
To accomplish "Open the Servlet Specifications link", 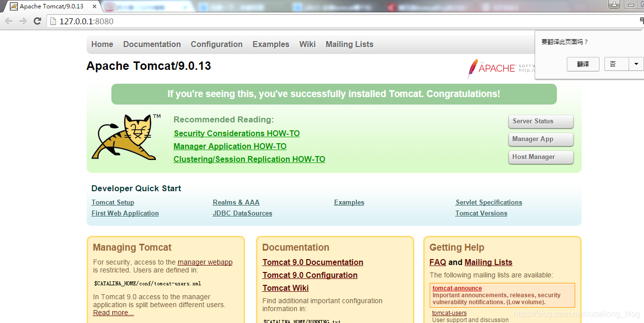I will click(x=489, y=202).
